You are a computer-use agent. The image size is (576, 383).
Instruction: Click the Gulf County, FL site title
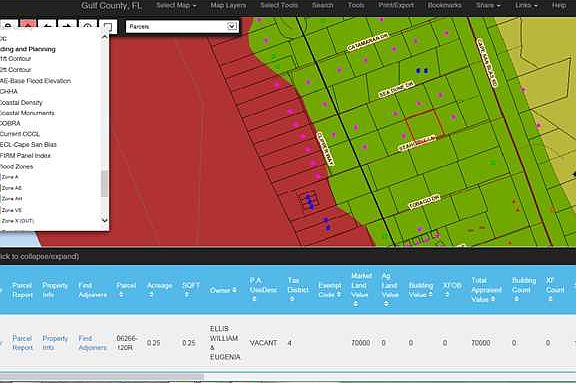point(111,6)
